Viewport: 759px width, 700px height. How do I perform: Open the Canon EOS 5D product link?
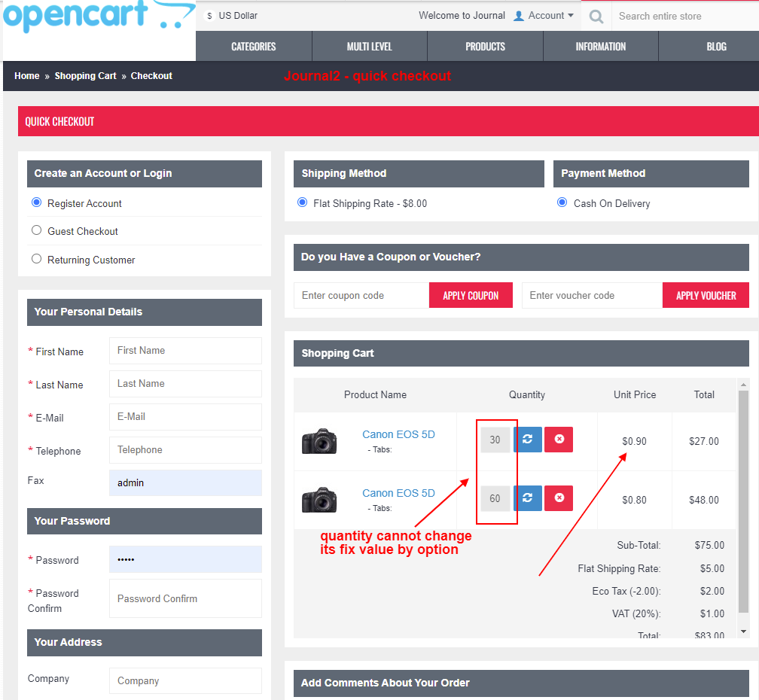(x=398, y=434)
